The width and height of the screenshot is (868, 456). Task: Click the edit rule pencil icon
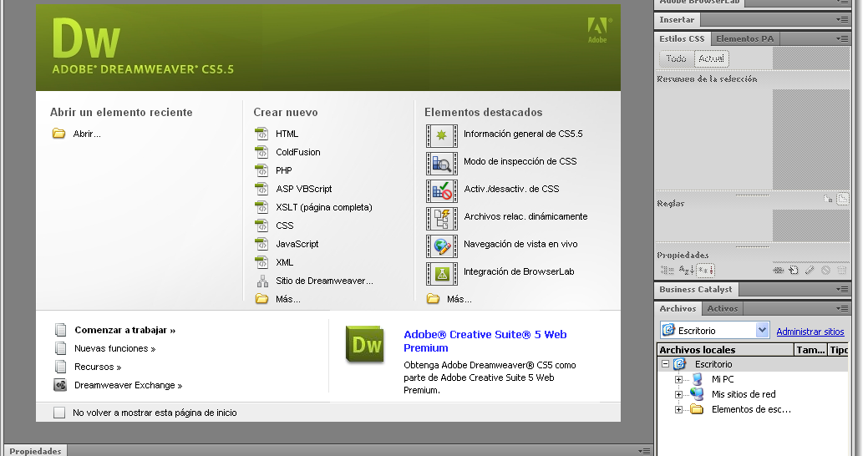(810, 270)
